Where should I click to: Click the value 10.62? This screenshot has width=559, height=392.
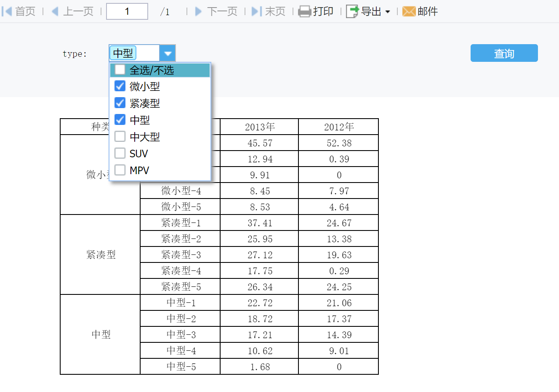(259, 350)
